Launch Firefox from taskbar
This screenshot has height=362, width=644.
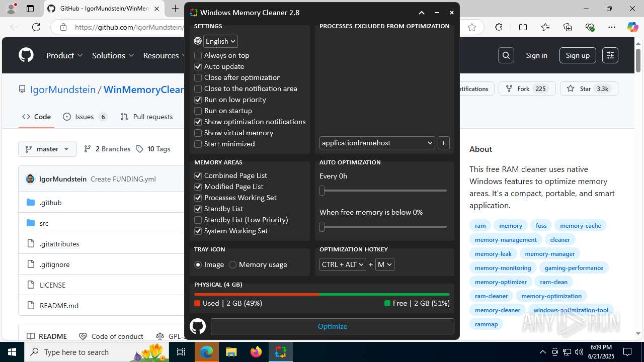pyautogui.click(x=256, y=352)
